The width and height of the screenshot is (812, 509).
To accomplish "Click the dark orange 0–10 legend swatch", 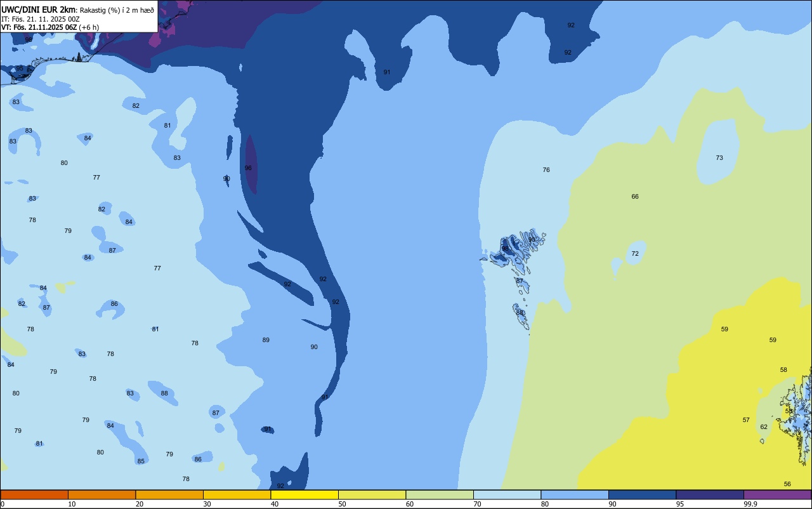I will pyautogui.click(x=34, y=494).
